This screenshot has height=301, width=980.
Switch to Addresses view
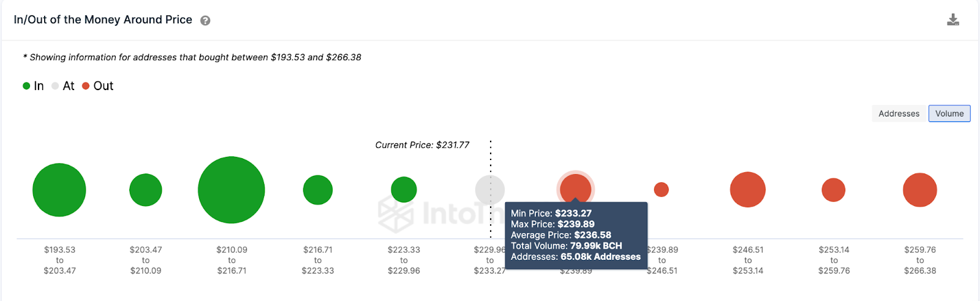click(899, 113)
